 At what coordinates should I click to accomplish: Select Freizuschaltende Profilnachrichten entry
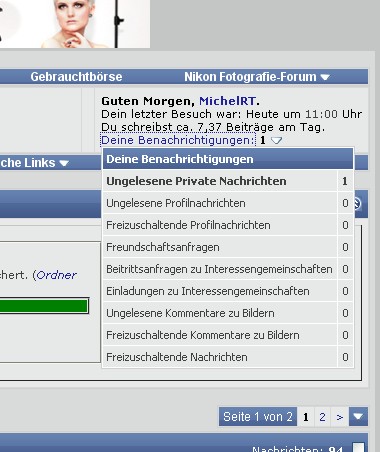[x=188, y=225]
